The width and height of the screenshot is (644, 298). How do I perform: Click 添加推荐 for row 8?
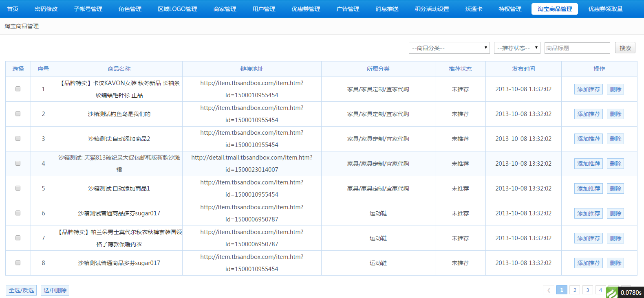589,263
